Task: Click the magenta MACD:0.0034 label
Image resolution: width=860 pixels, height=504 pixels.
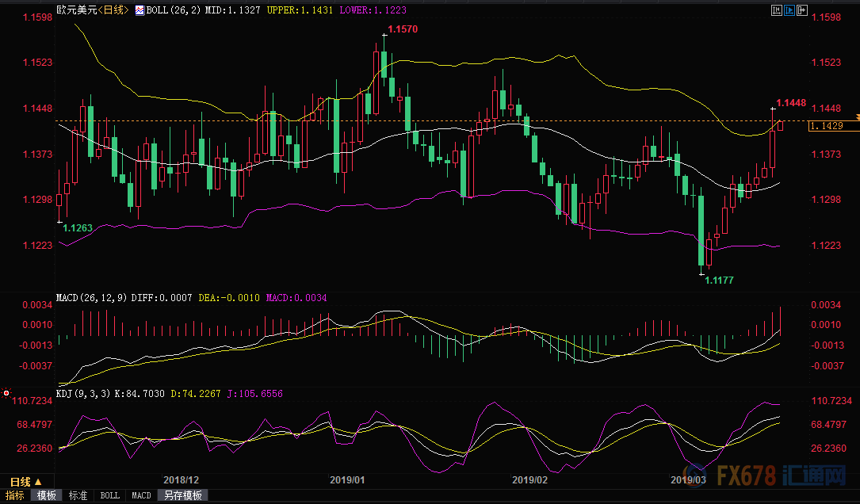Action: [296, 298]
